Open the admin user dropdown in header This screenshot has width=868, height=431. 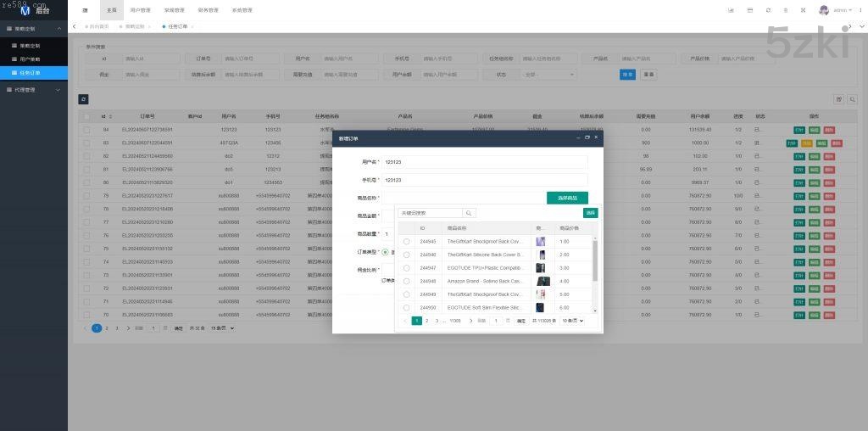point(839,10)
